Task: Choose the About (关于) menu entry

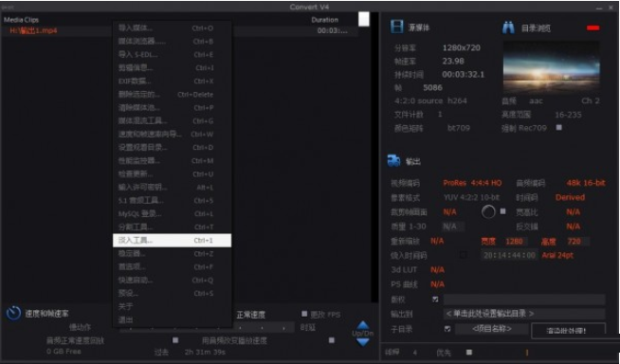Action: [172, 307]
